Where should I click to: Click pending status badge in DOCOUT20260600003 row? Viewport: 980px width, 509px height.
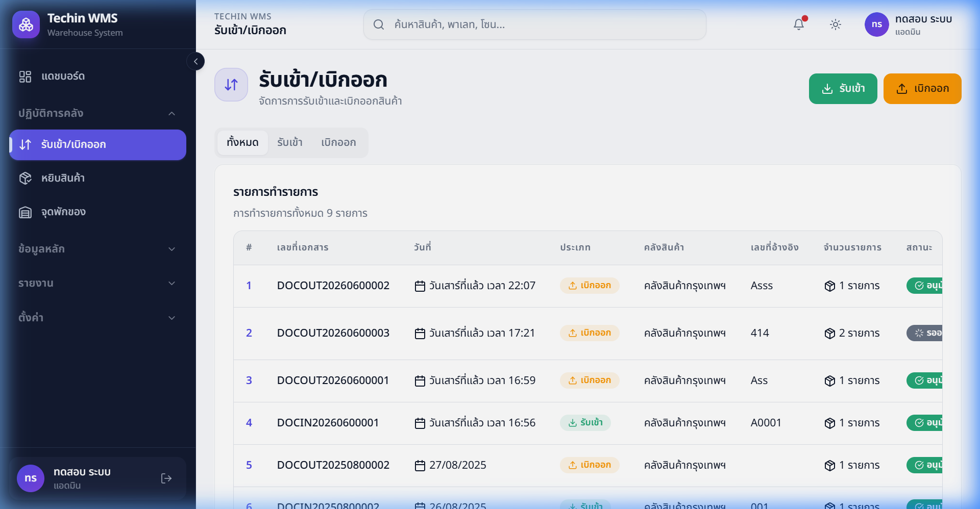point(925,333)
